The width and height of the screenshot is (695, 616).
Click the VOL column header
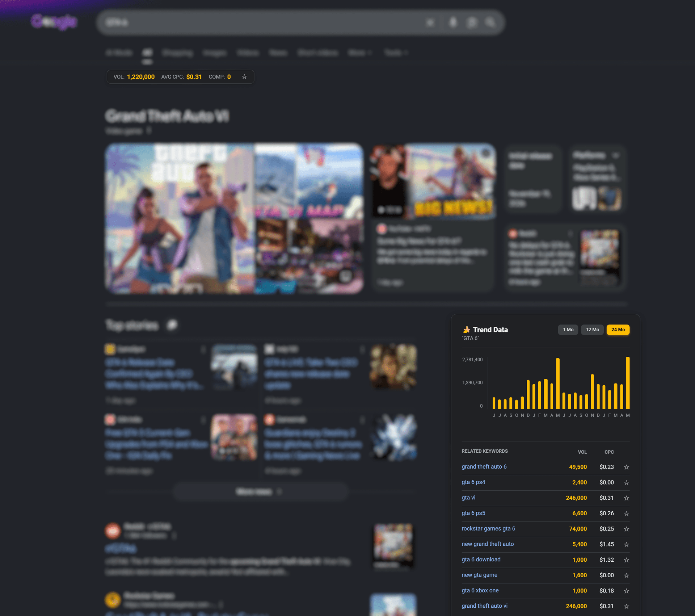pos(582,452)
